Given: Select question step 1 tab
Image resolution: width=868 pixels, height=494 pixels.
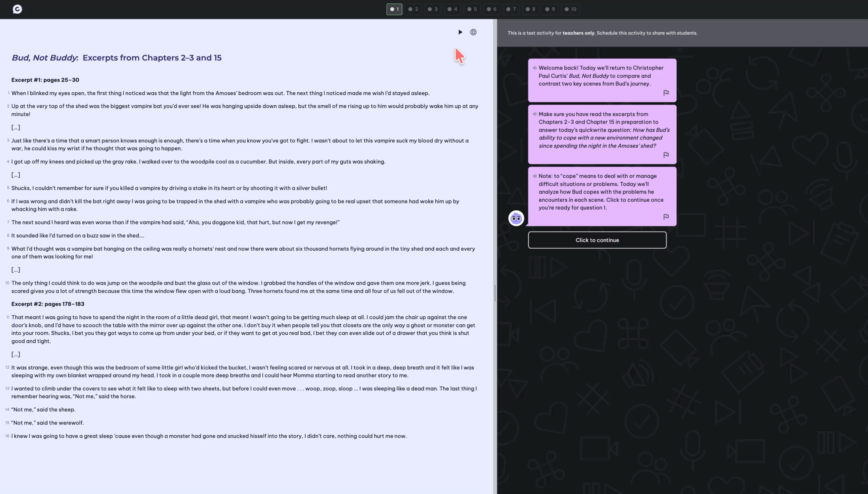Looking at the screenshot, I should 394,9.
